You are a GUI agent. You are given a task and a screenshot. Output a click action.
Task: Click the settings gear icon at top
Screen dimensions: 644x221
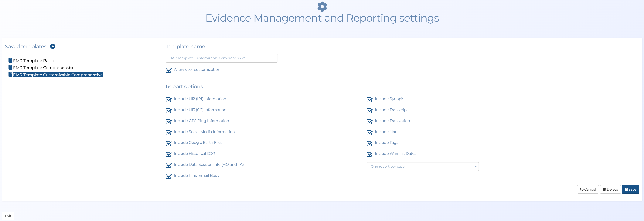pyautogui.click(x=322, y=6)
